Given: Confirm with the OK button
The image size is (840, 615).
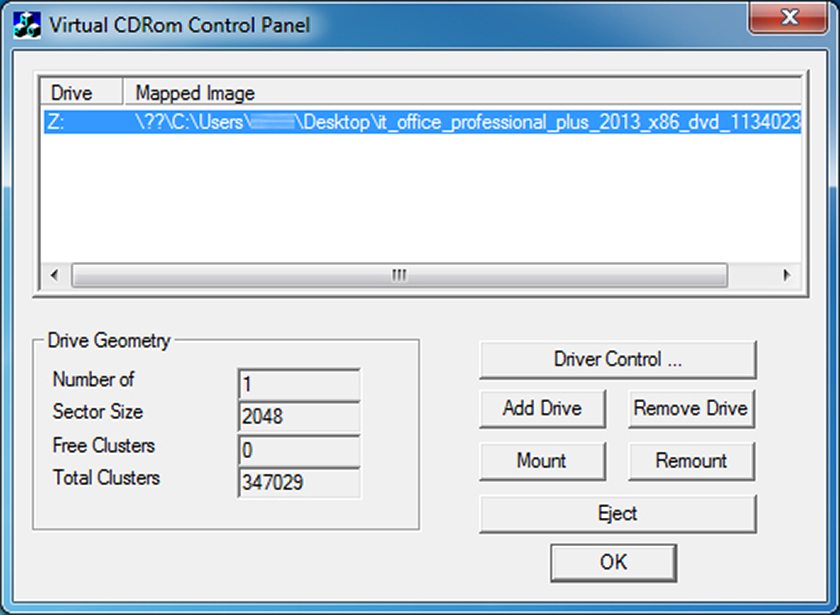Looking at the screenshot, I should [613, 562].
